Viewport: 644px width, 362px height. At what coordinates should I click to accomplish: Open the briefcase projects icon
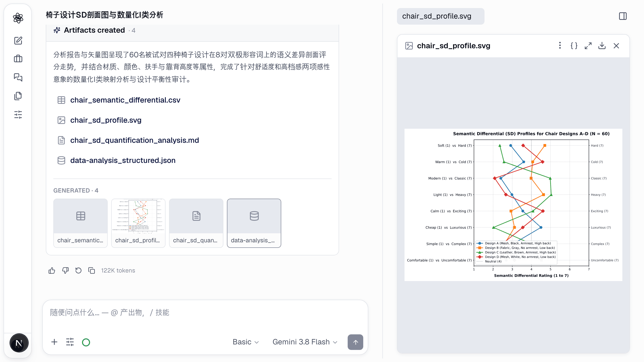tap(18, 59)
